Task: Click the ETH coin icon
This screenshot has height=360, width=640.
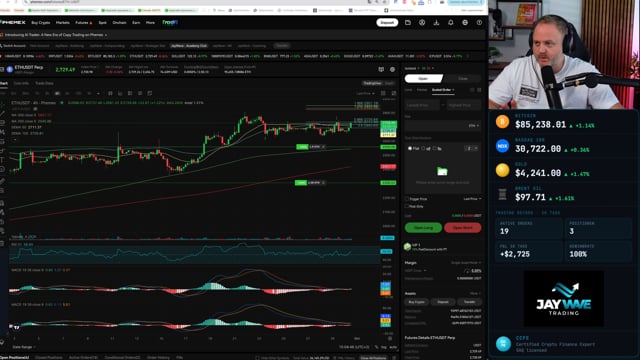Action: pos(10,69)
